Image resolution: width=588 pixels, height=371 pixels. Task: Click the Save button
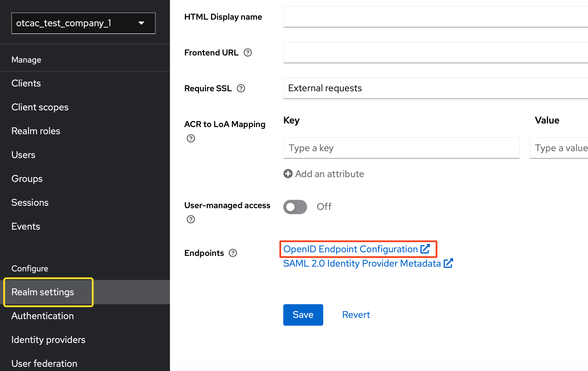[303, 315]
